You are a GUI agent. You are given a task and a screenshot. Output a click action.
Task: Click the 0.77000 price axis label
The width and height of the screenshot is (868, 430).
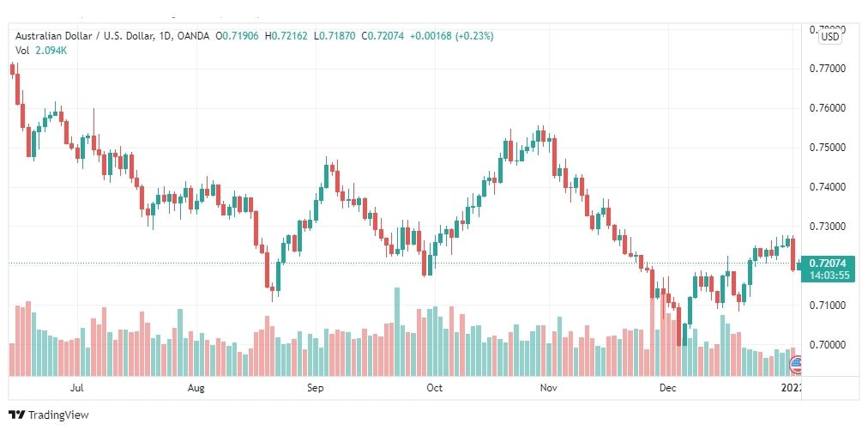tap(827, 69)
